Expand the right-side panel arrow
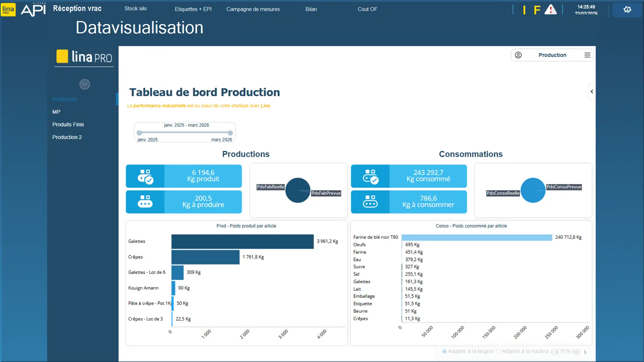Viewport: 644px width, 362px height. point(592,92)
